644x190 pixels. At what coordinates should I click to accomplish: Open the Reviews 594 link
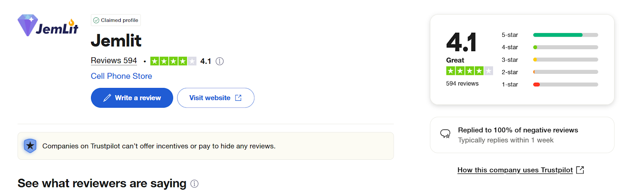coord(114,61)
